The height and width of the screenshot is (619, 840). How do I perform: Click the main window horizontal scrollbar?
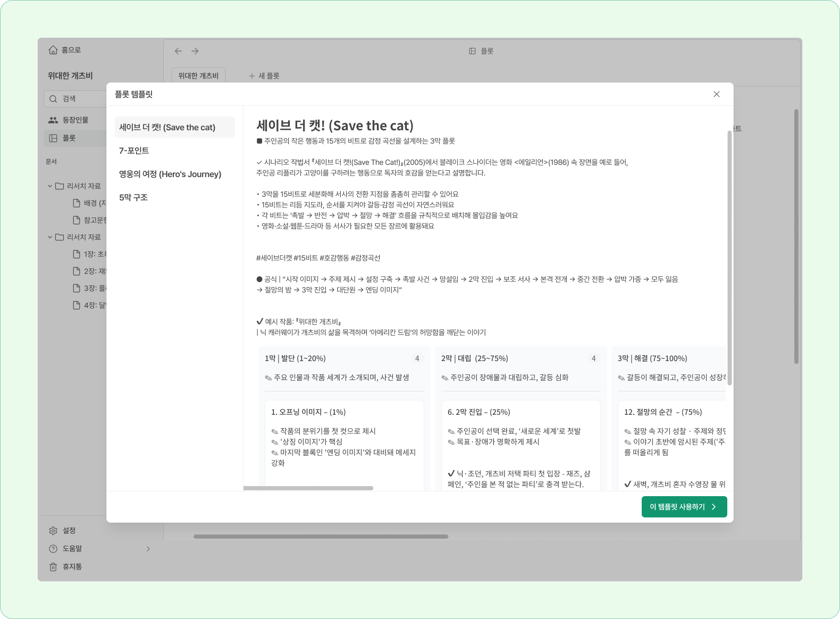pyautogui.click(x=321, y=537)
